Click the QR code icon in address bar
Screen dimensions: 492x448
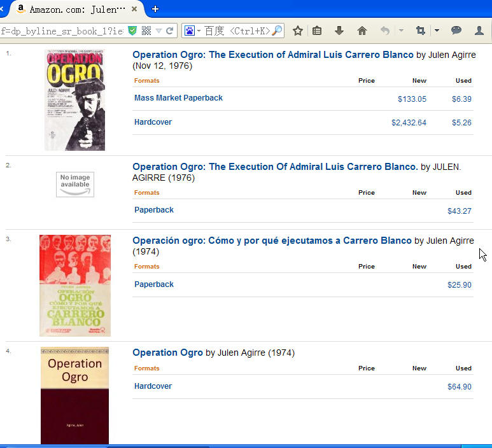[146, 31]
